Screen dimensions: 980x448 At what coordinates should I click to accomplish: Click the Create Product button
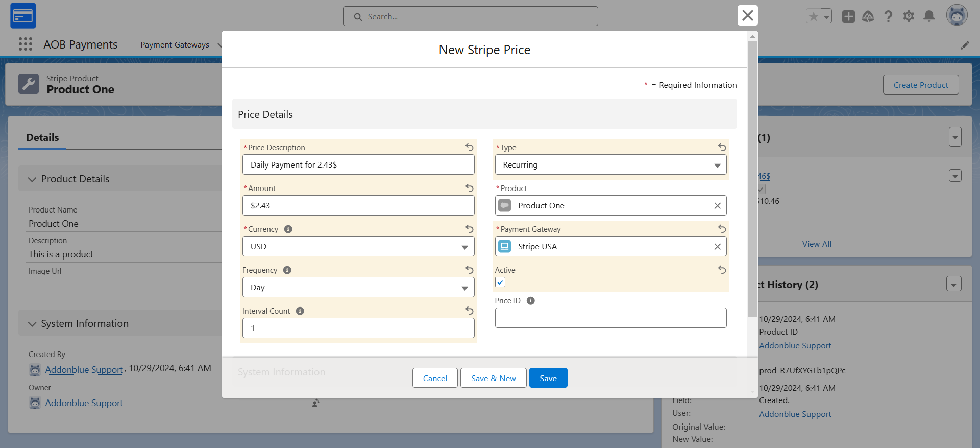pos(921,85)
